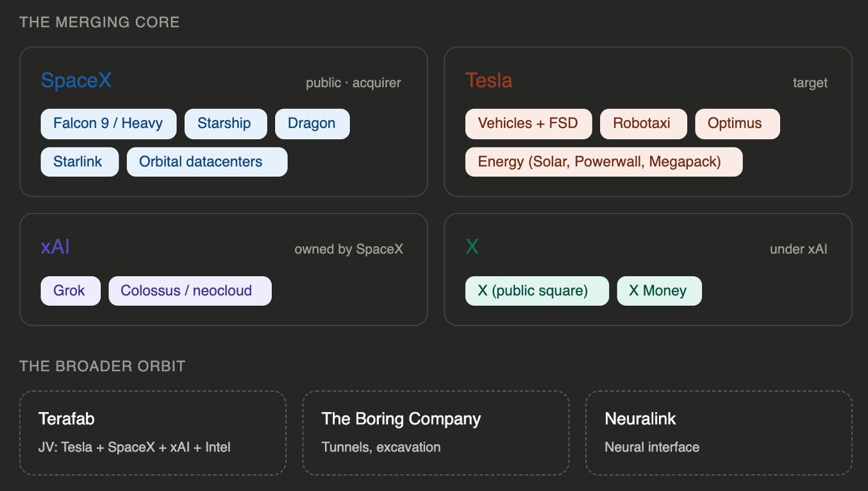Click the SpaceX heading

pyautogui.click(x=76, y=81)
